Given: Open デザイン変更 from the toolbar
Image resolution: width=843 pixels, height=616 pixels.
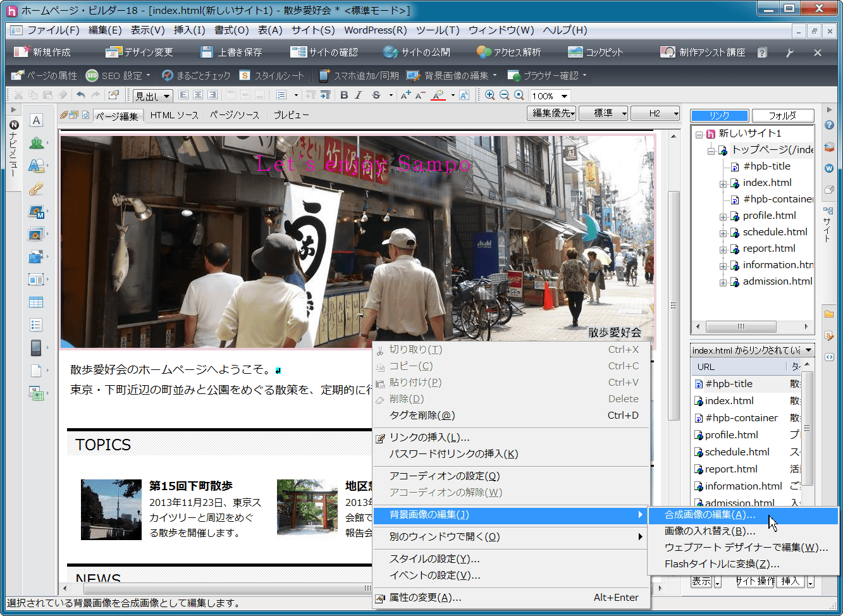Looking at the screenshot, I should [x=139, y=52].
